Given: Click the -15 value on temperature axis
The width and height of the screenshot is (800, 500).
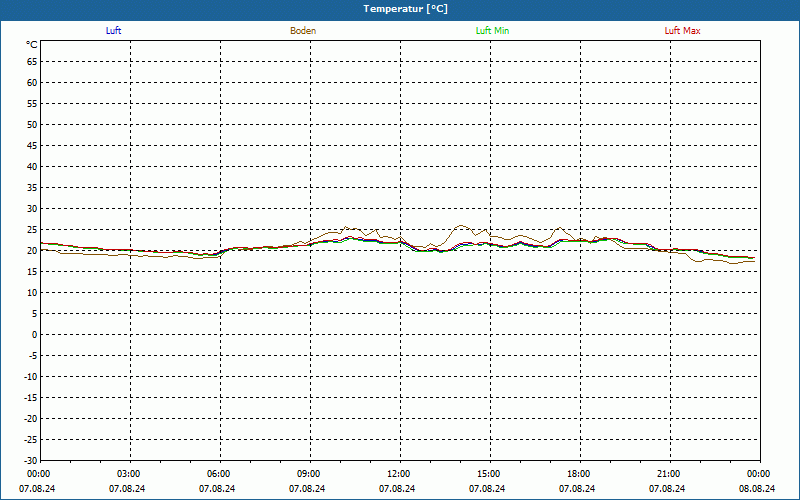Looking at the screenshot, I should pyautogui.click(x=31, y=397).
